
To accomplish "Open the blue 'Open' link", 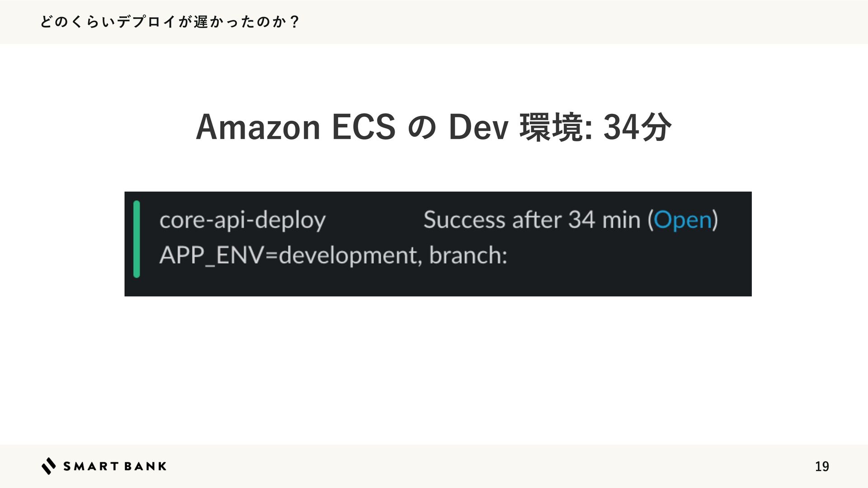I will click(683, 220).
